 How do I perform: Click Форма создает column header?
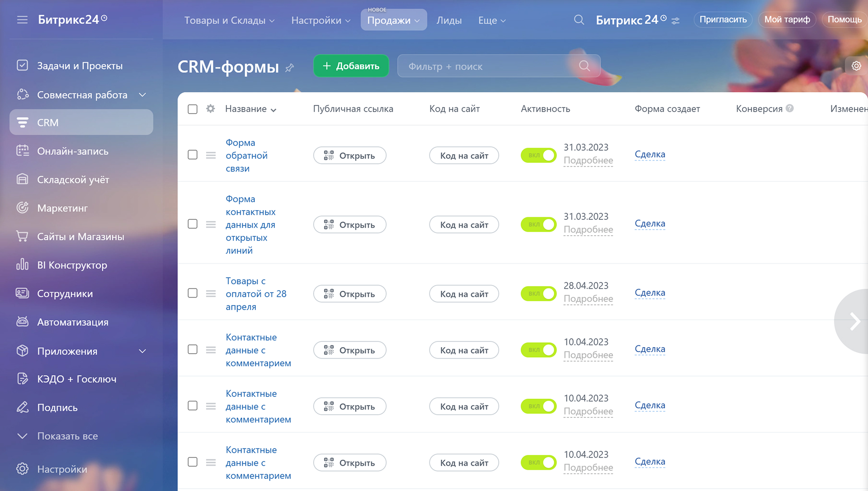point(667,109)
